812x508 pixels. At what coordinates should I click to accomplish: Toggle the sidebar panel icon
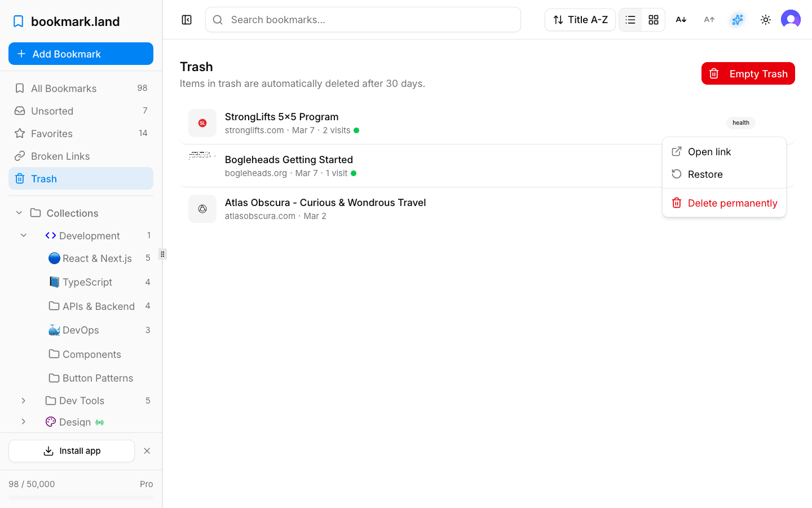tap(187, 20)
